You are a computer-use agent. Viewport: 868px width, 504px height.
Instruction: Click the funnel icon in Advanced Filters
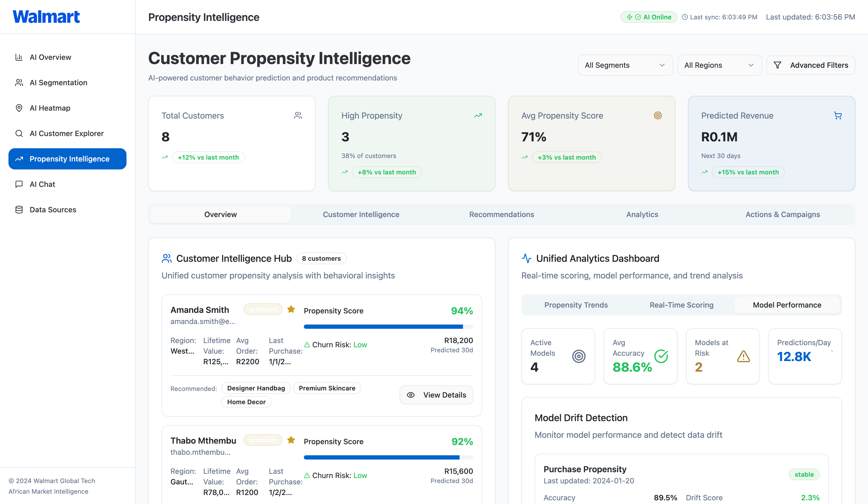(777, 65)
